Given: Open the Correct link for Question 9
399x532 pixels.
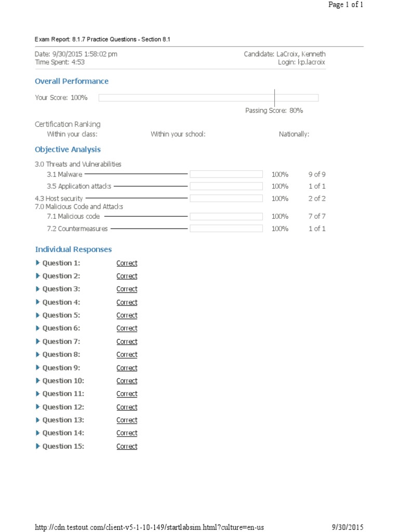Looking at the screenshot, I should [127, 368].
